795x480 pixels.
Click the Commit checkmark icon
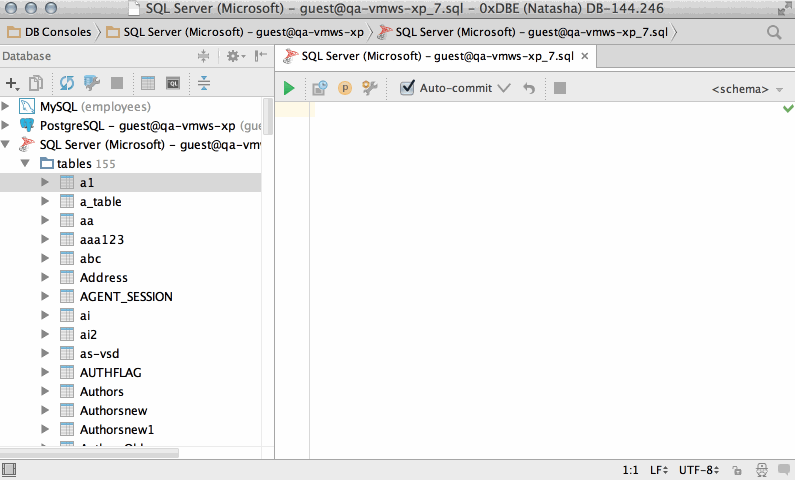(503, 88)
